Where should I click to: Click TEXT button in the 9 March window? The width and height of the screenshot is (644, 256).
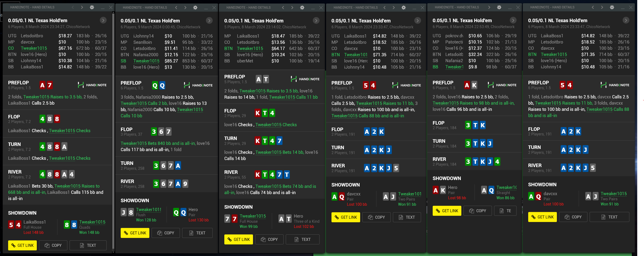[197, 233]
